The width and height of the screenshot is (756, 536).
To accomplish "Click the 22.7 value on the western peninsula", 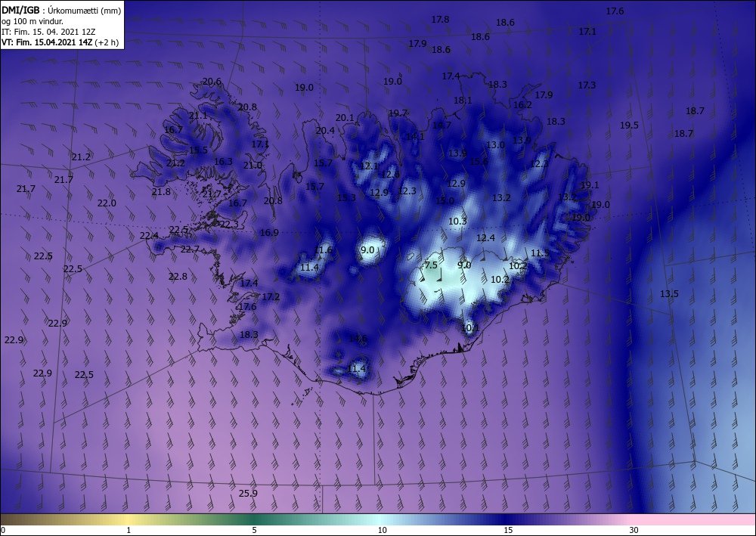I will point(190,249).
